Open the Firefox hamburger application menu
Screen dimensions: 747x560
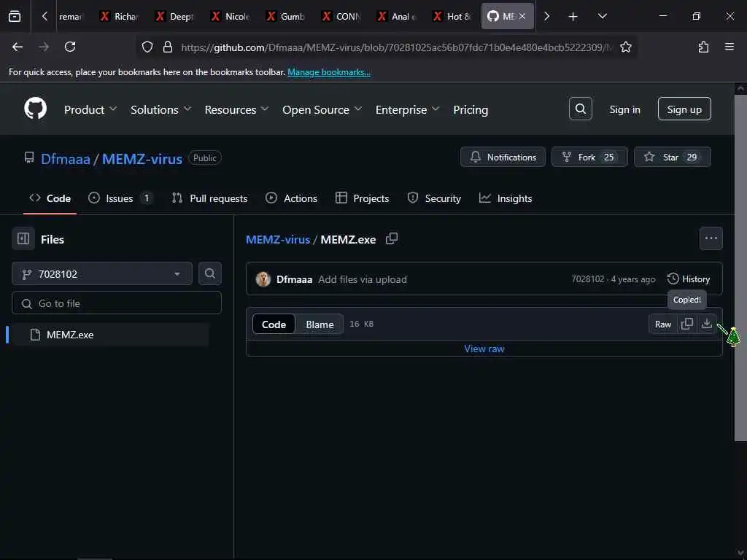(729, 47)
